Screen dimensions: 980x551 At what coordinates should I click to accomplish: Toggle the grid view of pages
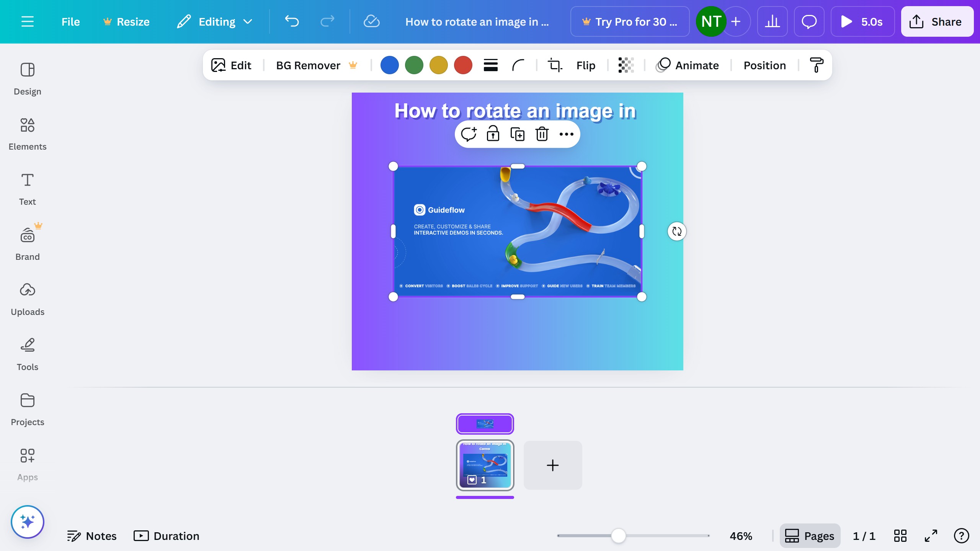(x=900, y=536)
